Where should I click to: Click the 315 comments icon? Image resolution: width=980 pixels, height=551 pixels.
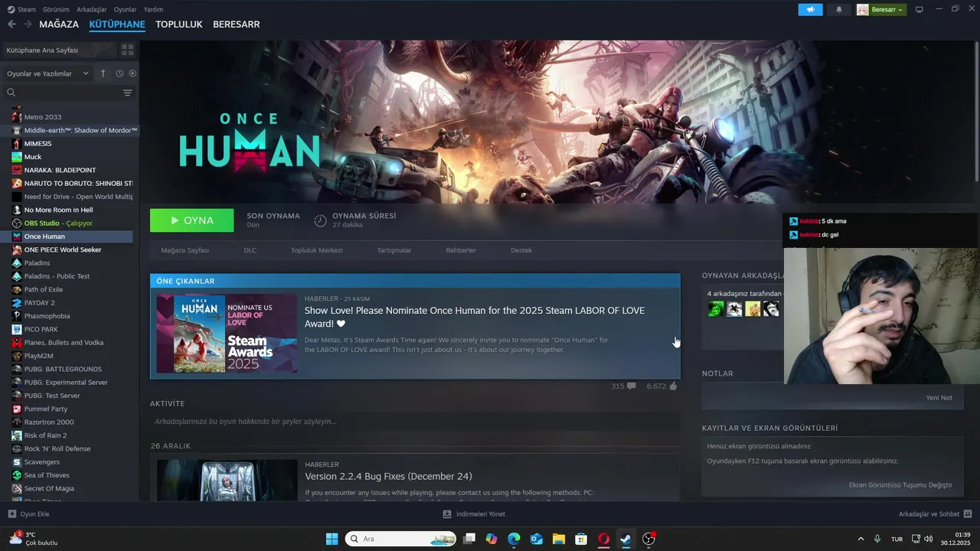631,386
